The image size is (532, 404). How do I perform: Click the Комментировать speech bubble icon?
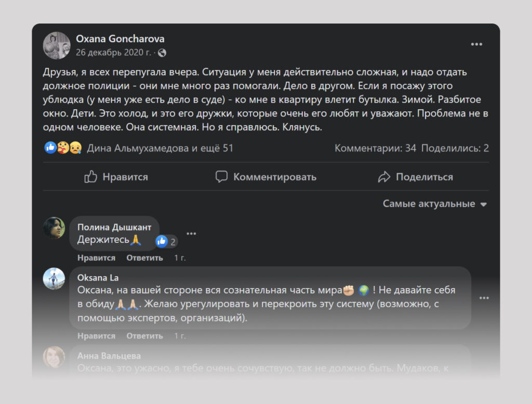(x=222, y=177)
